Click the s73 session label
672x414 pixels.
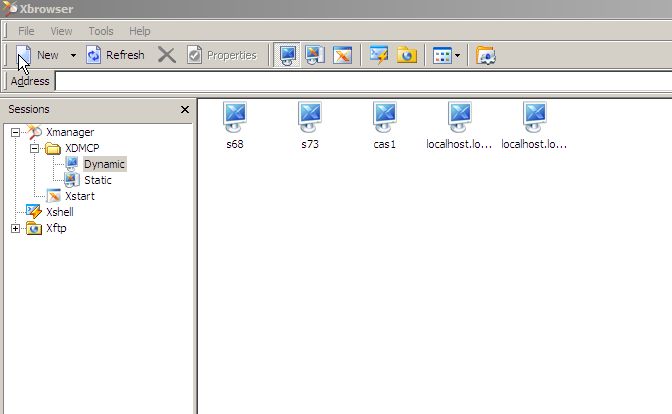310,144
